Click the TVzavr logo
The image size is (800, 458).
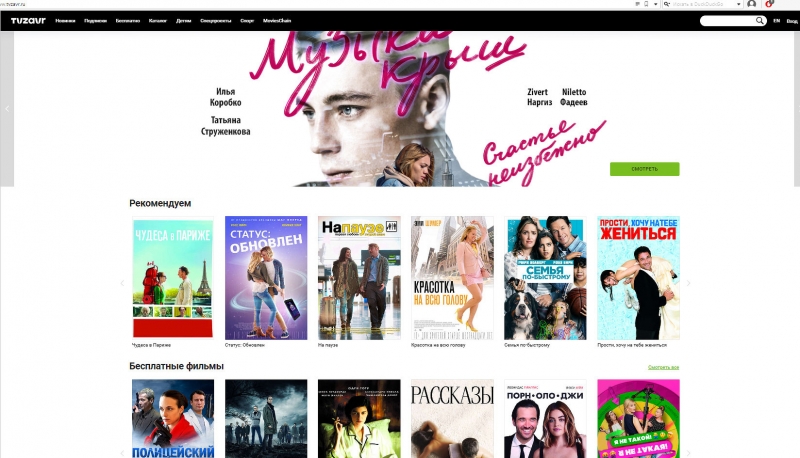tap(28, 20)
